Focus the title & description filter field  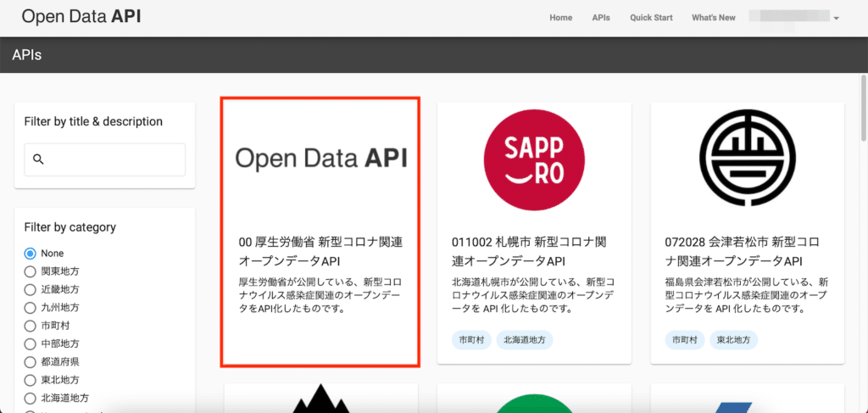[104, 159]
